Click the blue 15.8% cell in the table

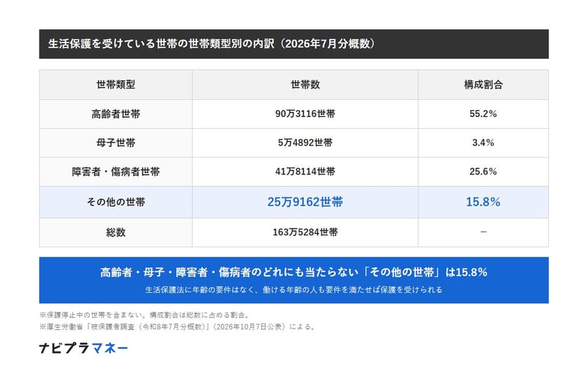pos(484,202)
